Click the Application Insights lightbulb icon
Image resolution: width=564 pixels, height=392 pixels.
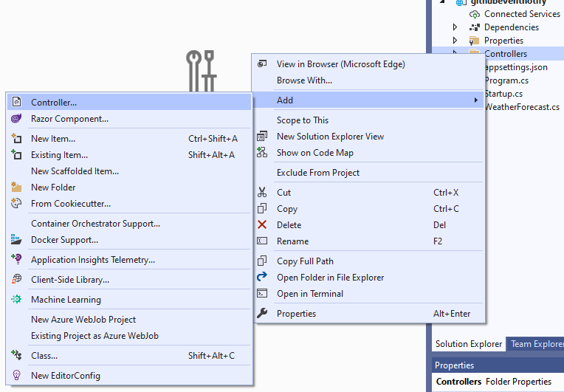click(x=16, y=259)
